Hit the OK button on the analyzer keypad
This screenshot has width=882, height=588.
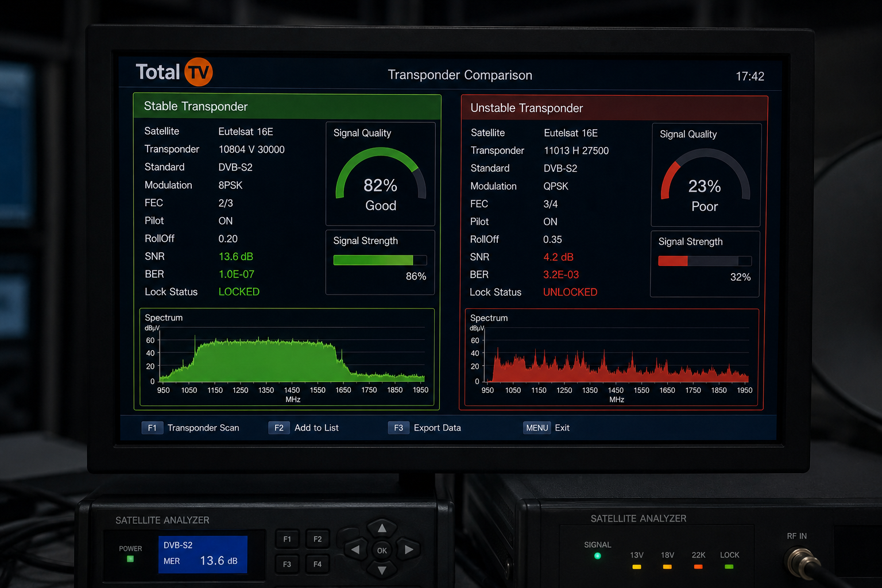[382, 550]
